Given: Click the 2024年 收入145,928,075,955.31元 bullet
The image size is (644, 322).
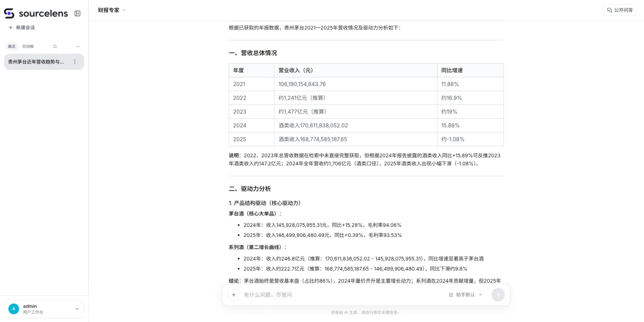Looking at the screenshot, I should coord(322,225).
